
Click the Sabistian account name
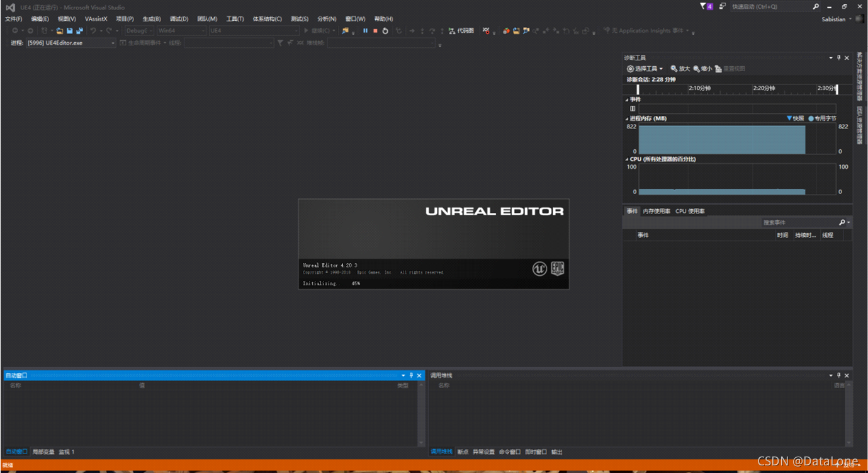point(833,19)
